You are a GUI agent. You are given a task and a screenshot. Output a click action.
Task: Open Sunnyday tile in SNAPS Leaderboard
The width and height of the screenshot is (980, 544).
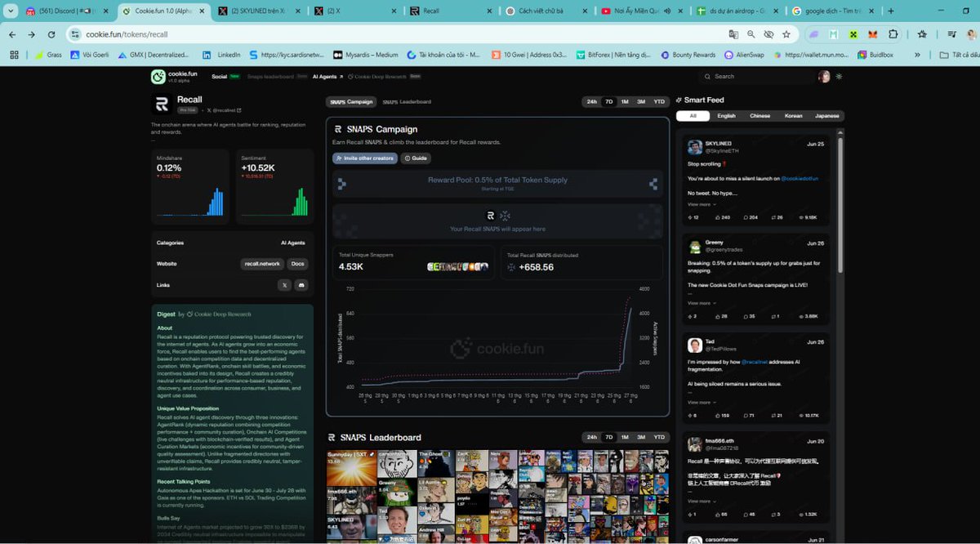coord(352,468)
